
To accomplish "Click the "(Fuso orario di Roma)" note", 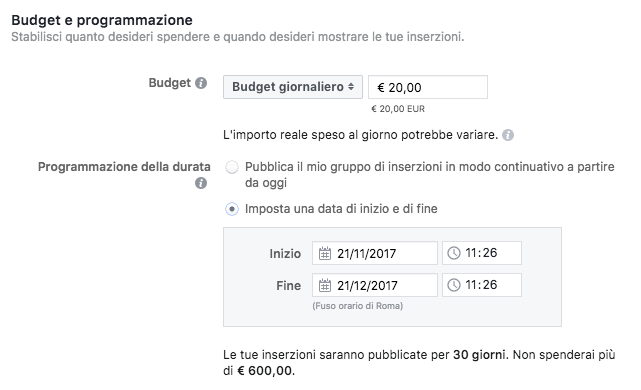I will [357, 306].
